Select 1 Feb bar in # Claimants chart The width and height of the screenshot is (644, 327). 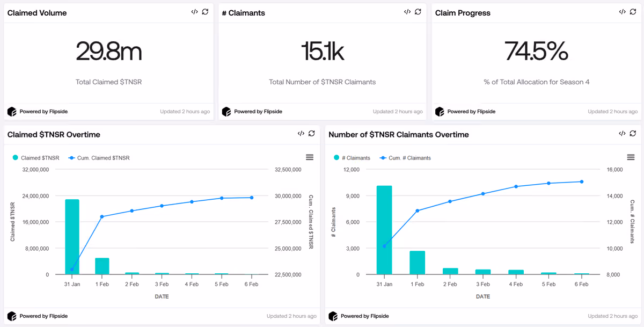417,263
